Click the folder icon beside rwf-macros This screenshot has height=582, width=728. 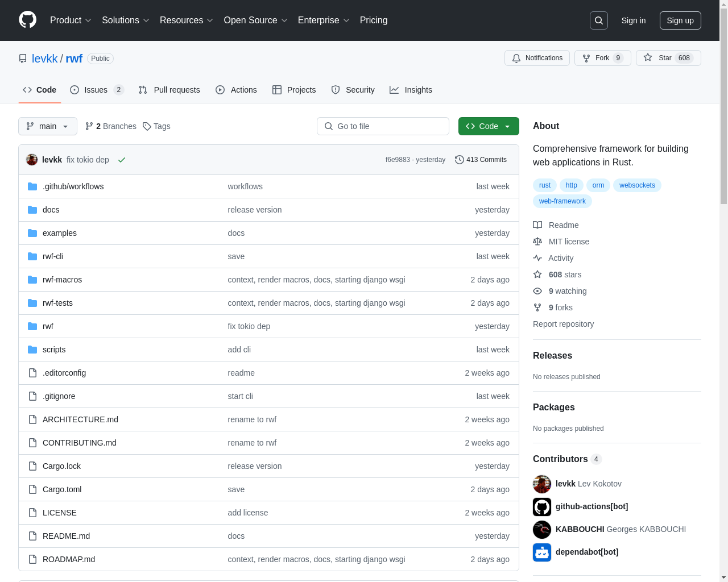point(32,280)
